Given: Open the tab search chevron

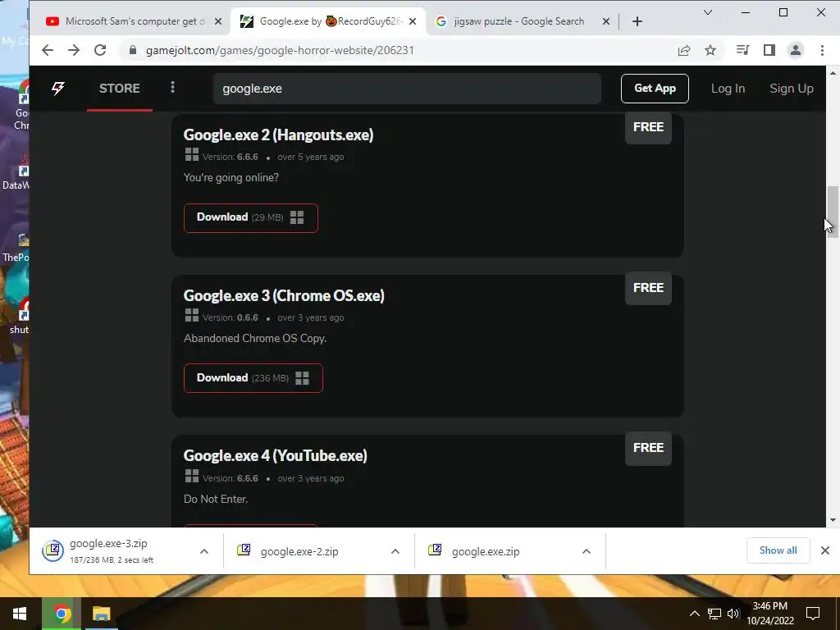Looking at the screenshot, I should 708,12.
